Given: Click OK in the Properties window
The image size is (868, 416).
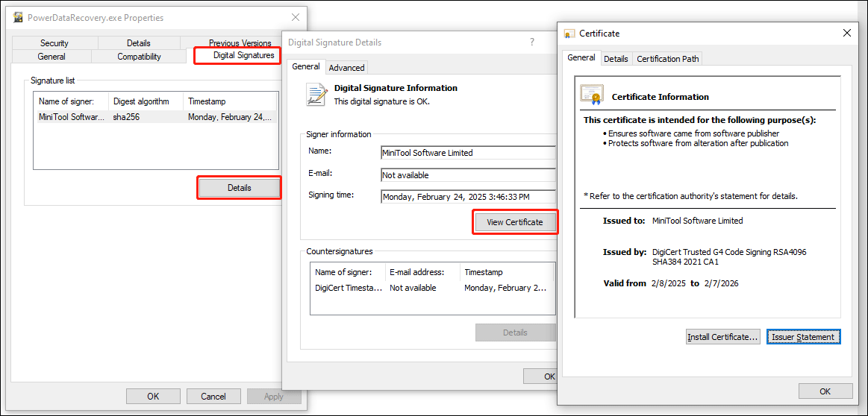Looking at the screenshot, I should pyautogui.click(x=153, y=396).
